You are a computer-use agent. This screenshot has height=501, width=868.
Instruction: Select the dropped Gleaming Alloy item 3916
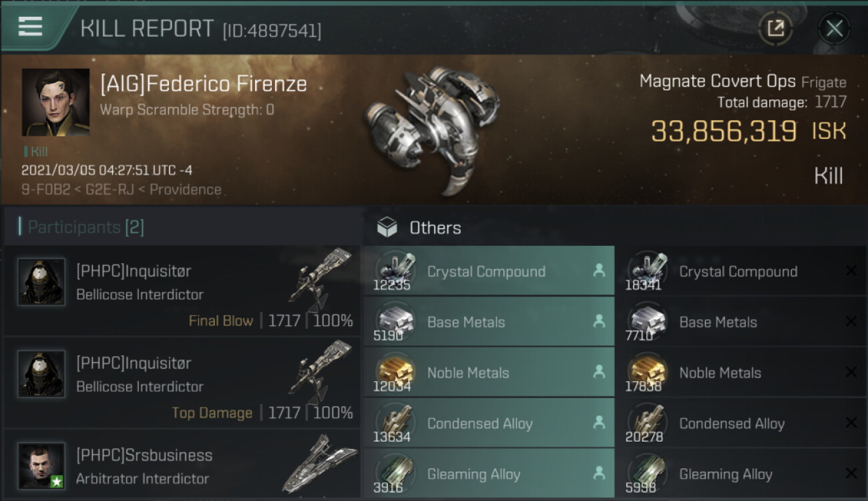(489, 474)
